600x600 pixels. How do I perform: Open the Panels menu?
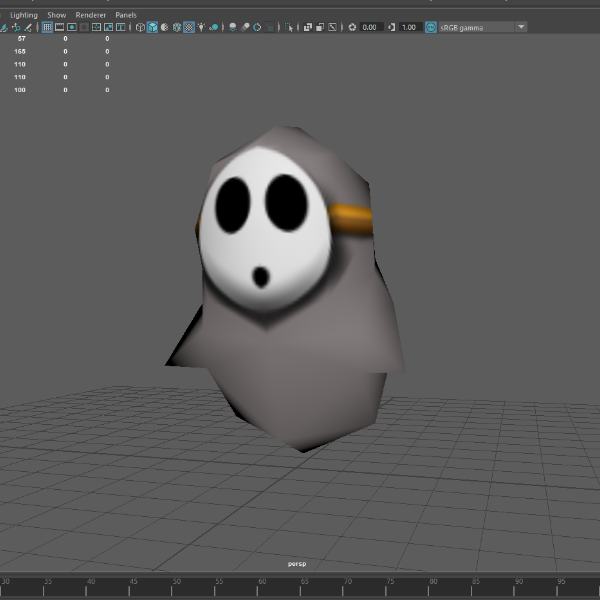pos(126,15)
